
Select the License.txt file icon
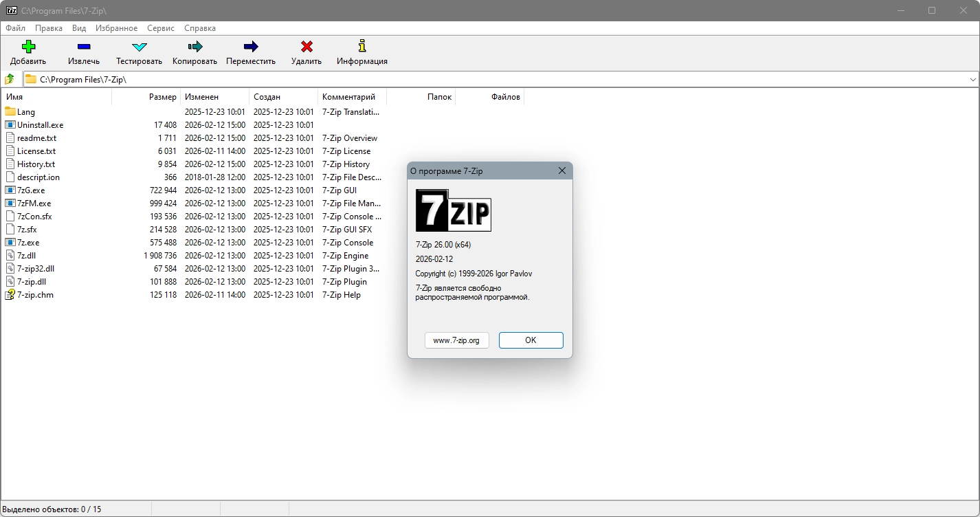(x=10, y=151)
